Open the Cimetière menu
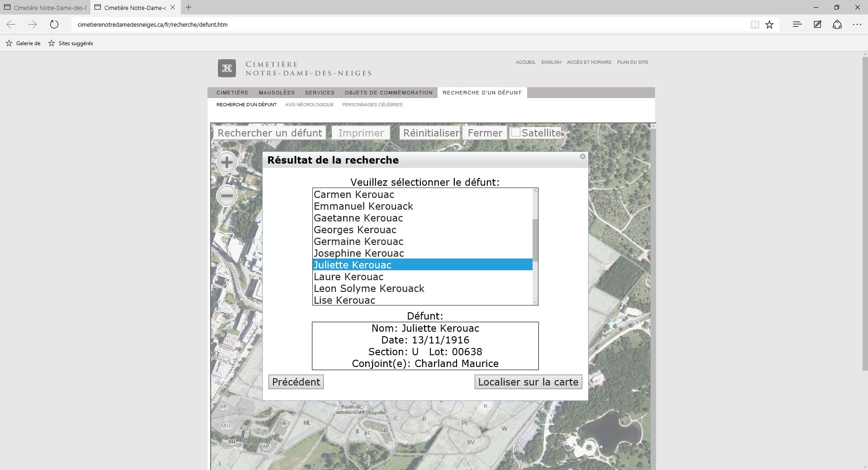The height and width of the screenshot is (470, 868). pos(232,93)
